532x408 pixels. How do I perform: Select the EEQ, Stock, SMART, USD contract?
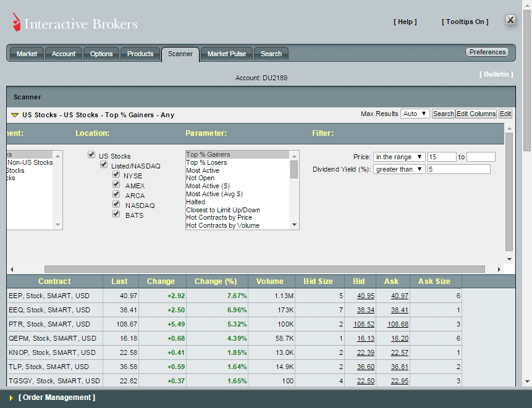[49, 310]
